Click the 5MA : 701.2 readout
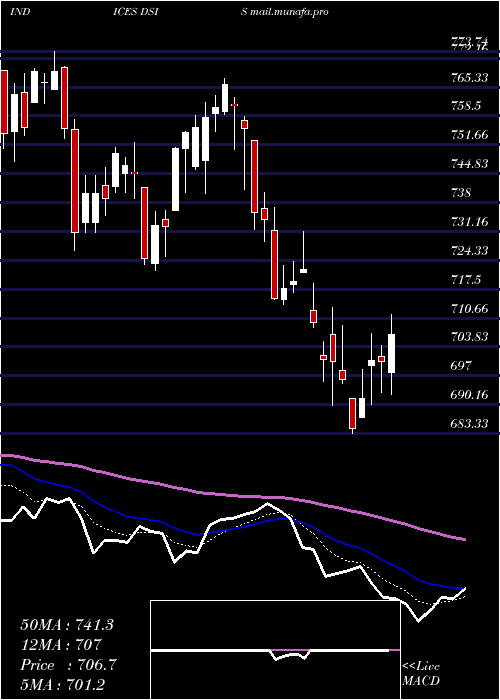The width and height of the screenshot is (500, 700). (63, 684)
